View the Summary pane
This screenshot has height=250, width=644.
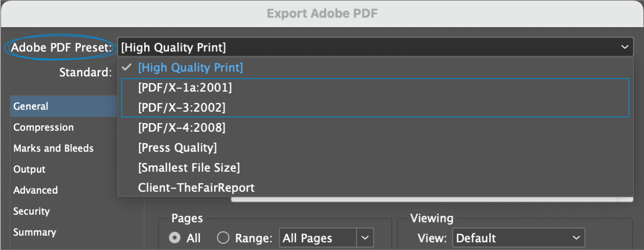tap(35, 232)
